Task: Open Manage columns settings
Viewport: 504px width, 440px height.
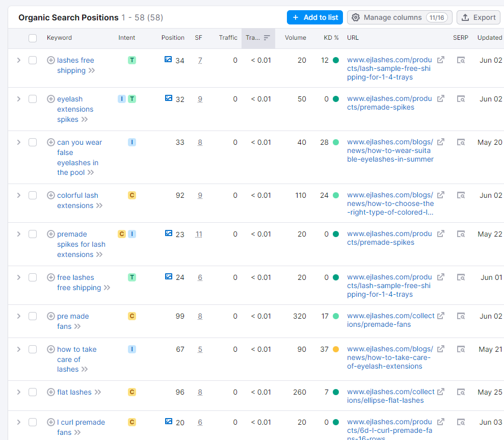Action: point(400,17)
